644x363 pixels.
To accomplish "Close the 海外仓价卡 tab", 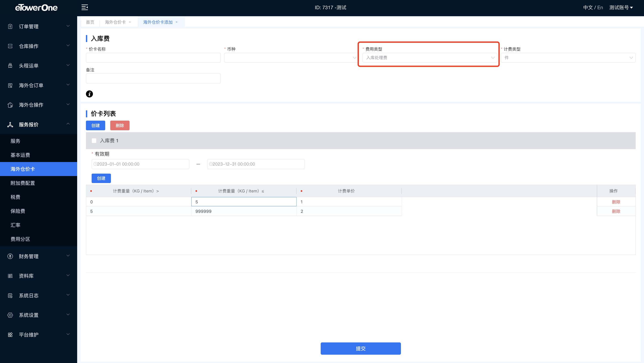I will (x=130, y=22).
